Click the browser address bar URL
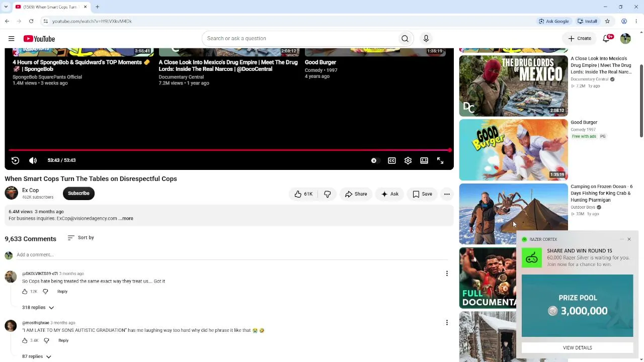This screenshot has height=362, width=644. (x=92, y=21)
